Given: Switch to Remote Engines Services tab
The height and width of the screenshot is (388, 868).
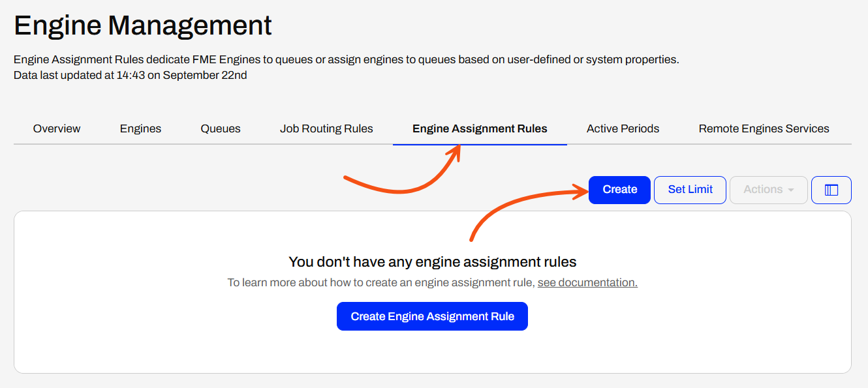Looking at the screenshot, I should click(x=764, y=128).
